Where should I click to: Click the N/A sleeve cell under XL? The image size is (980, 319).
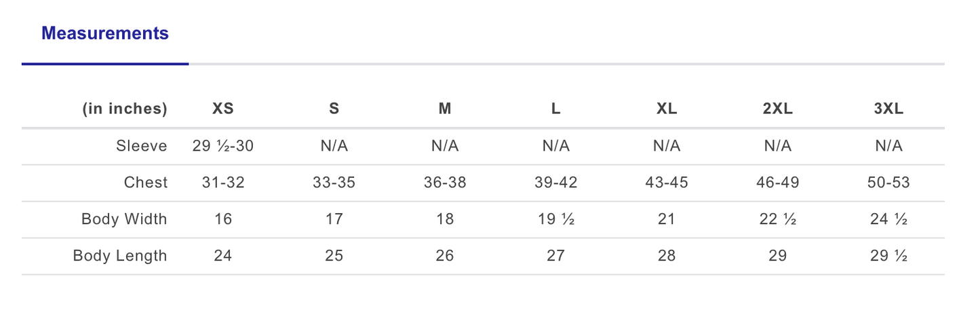point(667,146)
